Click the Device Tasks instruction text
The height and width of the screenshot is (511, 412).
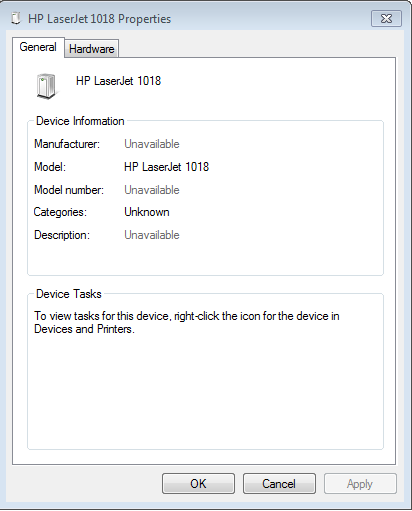pos(187,322)
